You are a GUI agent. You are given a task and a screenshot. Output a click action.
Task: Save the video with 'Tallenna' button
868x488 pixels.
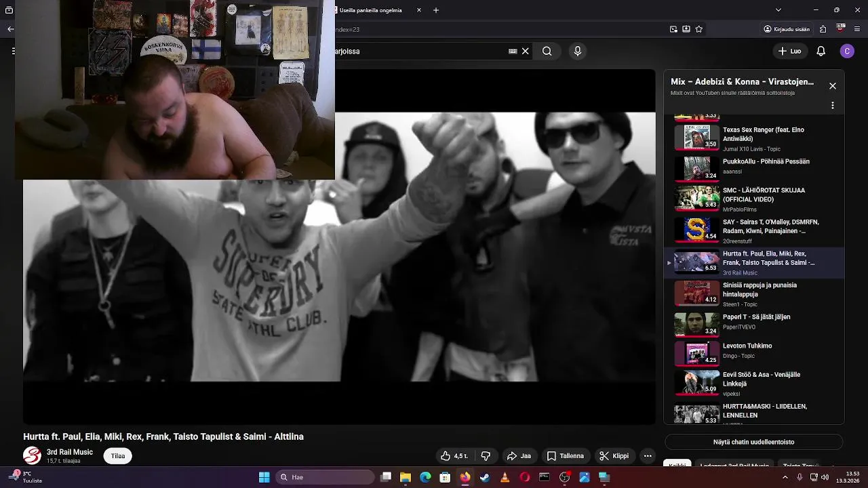pyautogui.click(x=566, y=456)
